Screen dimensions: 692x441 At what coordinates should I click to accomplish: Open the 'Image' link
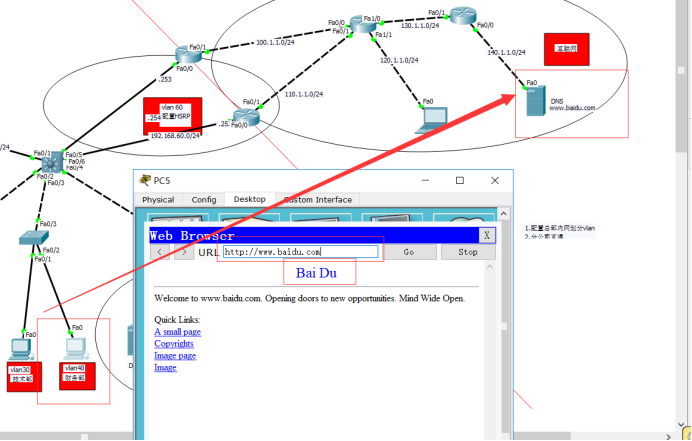click(x=165, y=367)
